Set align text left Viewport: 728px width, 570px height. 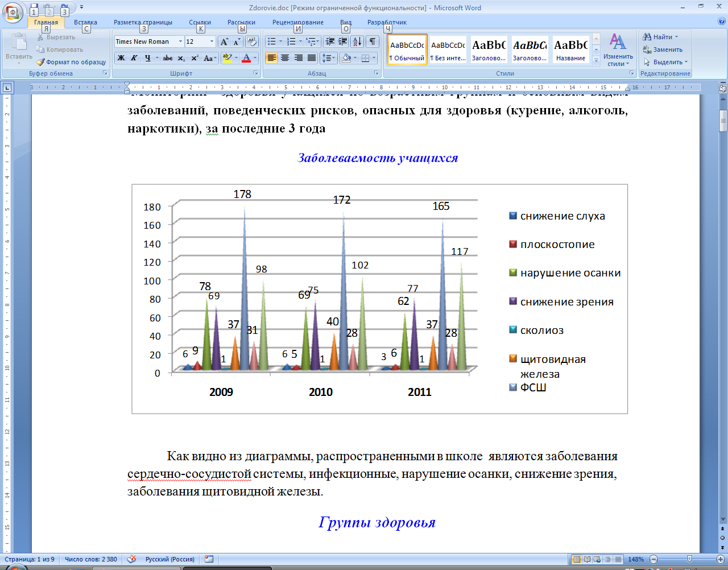pos(272,58)
